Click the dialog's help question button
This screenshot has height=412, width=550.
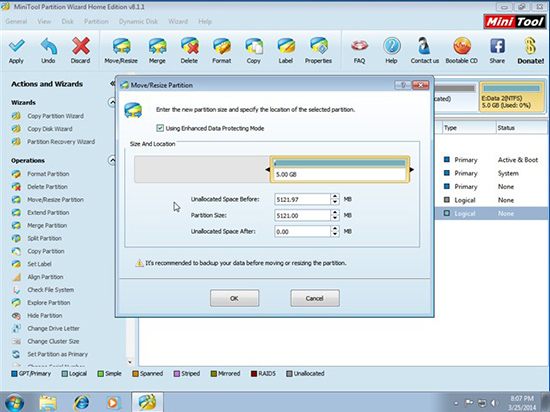(x=403, y=85)
